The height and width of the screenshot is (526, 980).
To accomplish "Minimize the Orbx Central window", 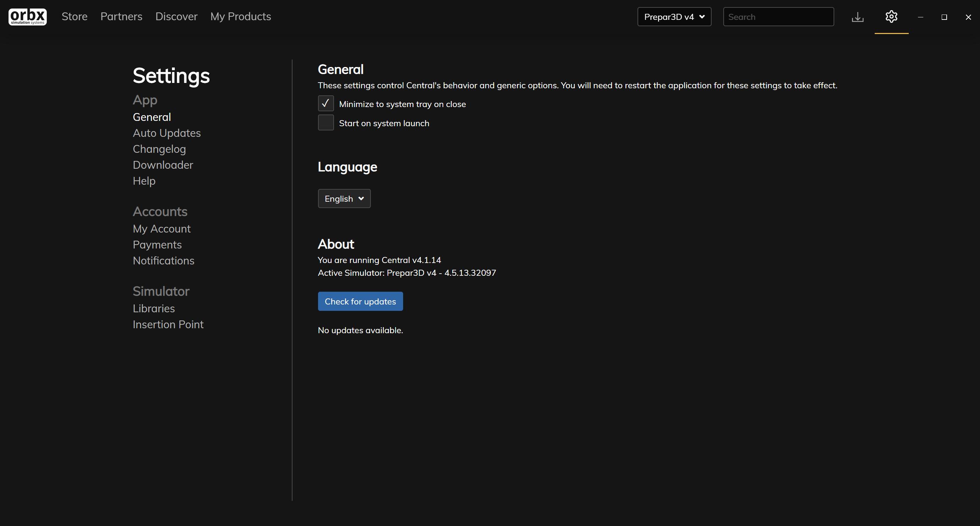I will point(920,17).
